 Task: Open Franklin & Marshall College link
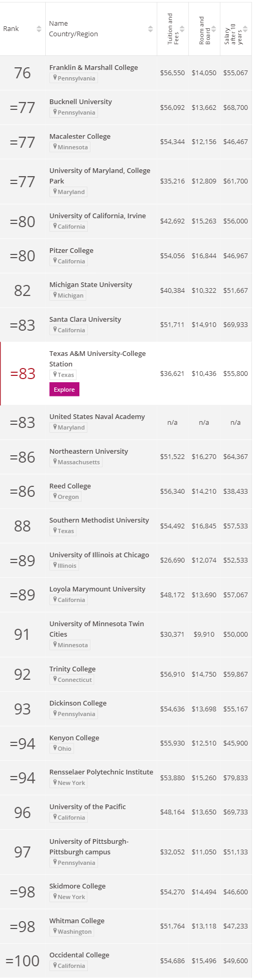coord(94,67)
